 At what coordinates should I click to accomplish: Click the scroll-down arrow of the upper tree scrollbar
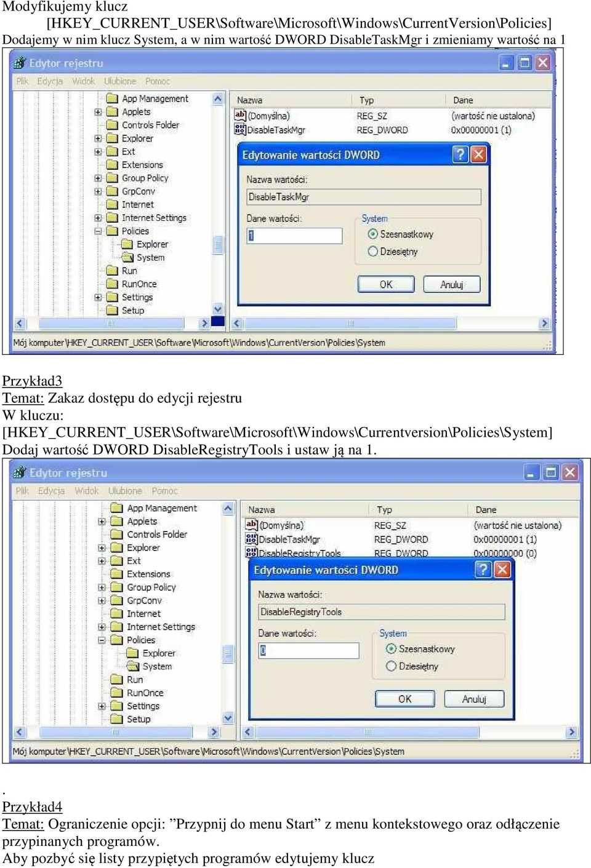[x=217, y=309]
